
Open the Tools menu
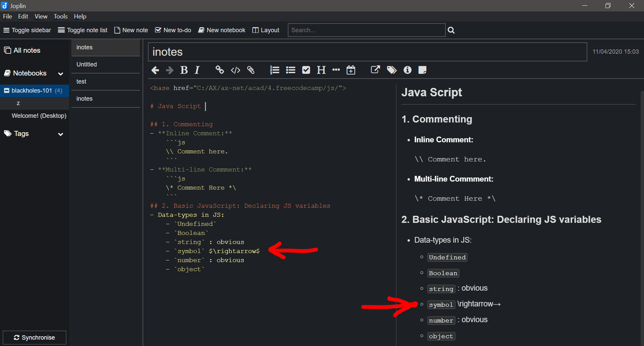point(60,16)
